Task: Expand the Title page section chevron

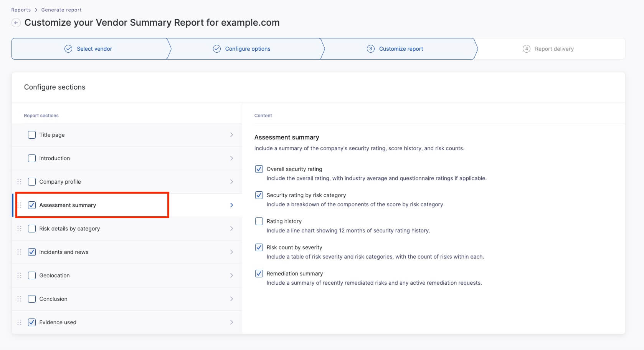Action: click(231, 135)
